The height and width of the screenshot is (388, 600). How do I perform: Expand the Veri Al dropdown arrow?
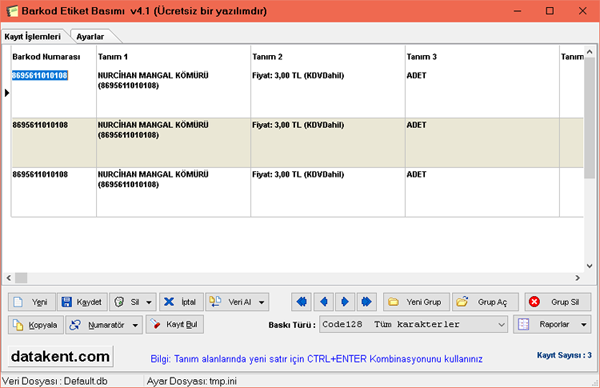[262, 302]
